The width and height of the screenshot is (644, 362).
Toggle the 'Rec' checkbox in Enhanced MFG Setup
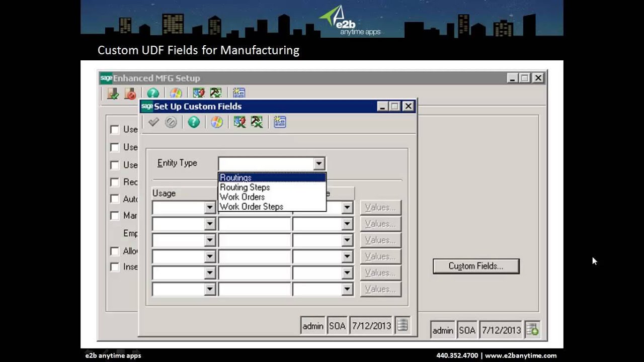[x=115, y=182]
